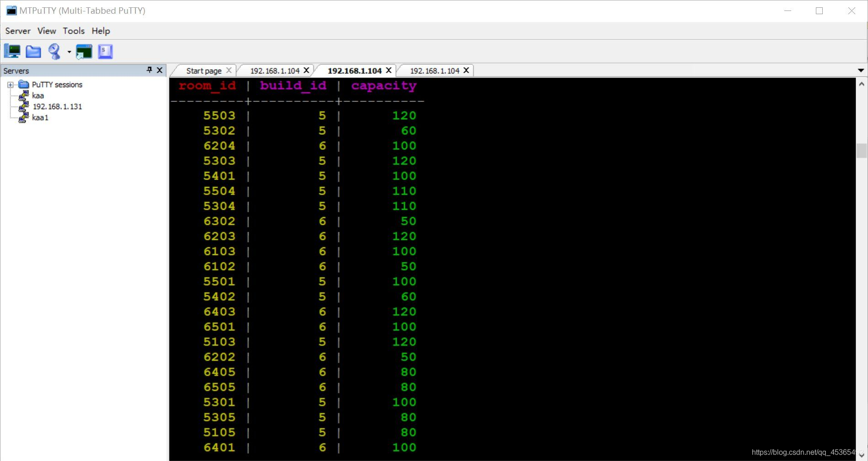Viewport: 868px width, 461px height.
Task: Open the tab list dropdown arrow
Action: click(861, 70)
